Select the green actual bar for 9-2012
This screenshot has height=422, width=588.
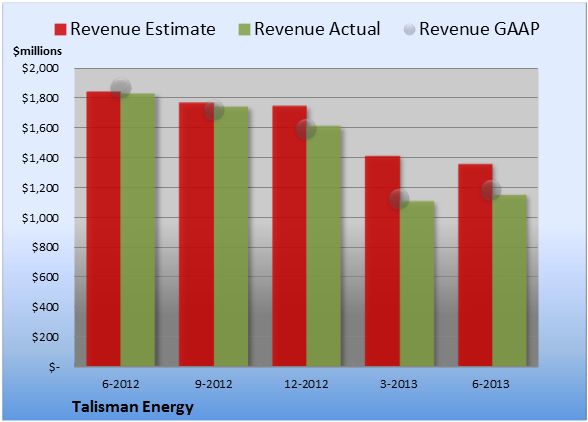point(231,236)
